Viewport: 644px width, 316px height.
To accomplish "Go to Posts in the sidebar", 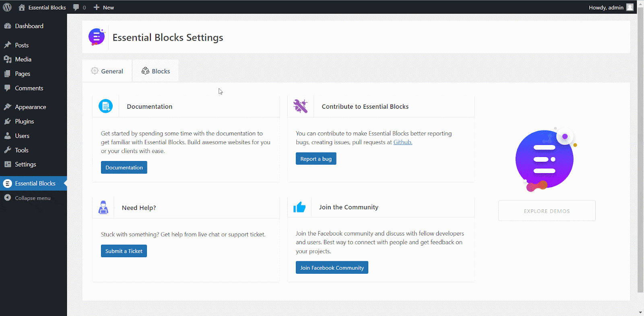I will point(33,45).
